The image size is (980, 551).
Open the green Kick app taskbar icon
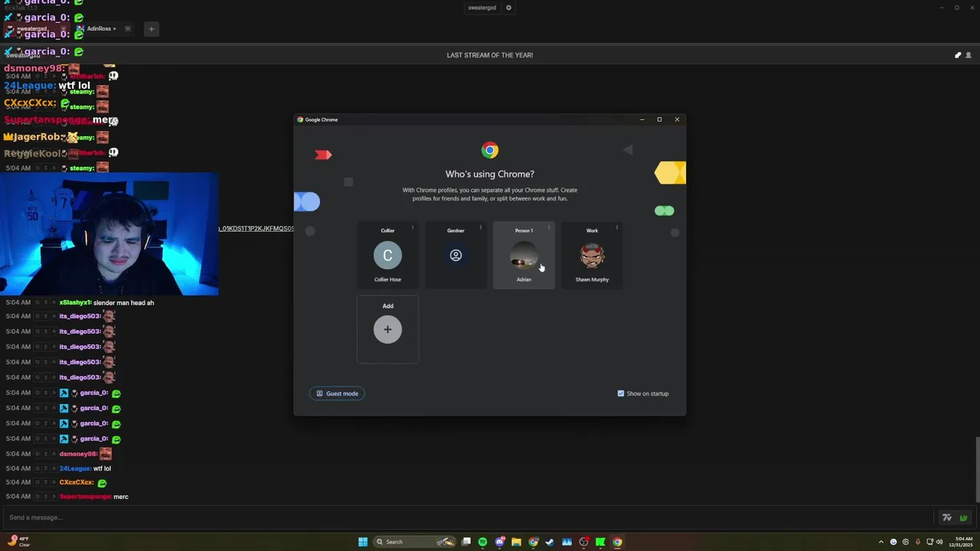600,542
